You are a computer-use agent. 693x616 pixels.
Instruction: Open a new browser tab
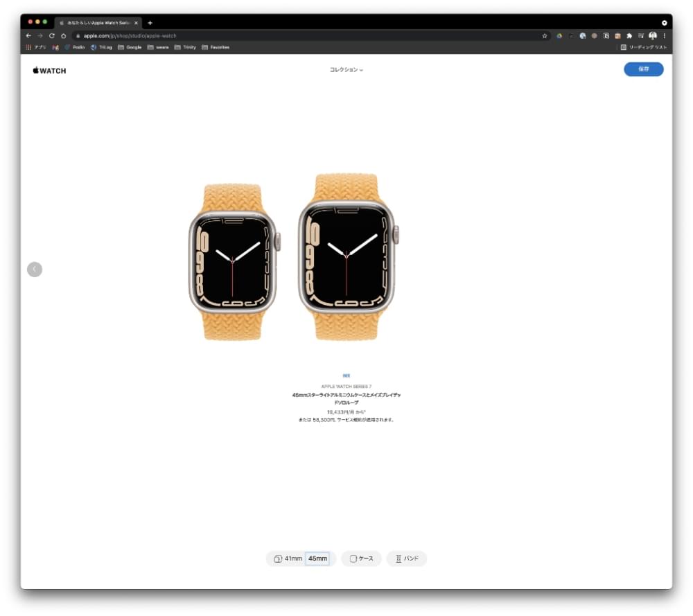(x=150, y=23)
